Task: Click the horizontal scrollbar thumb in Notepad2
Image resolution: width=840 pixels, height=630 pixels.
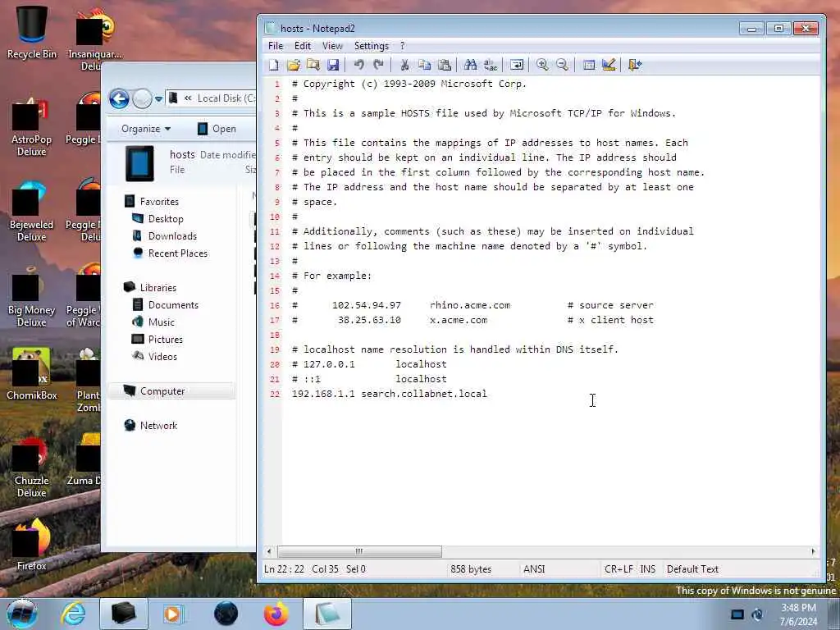Action: point(359,551)
